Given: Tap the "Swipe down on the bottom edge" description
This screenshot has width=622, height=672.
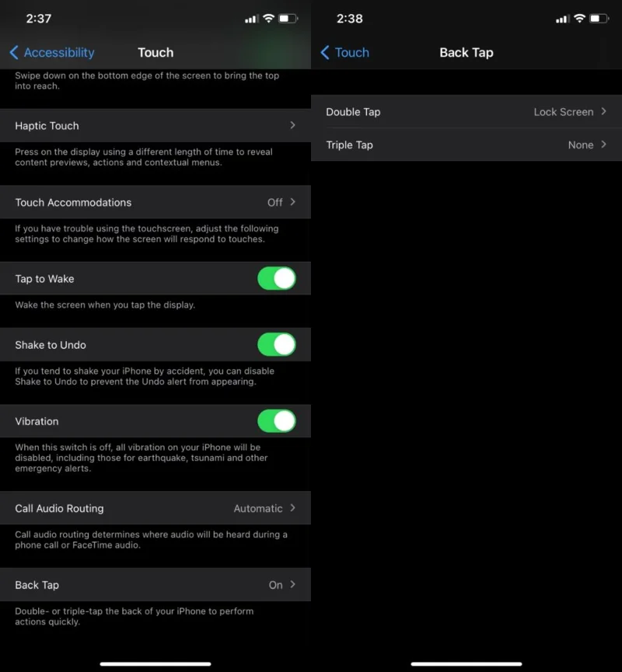Looking at the screenshot, I should 147,81.
